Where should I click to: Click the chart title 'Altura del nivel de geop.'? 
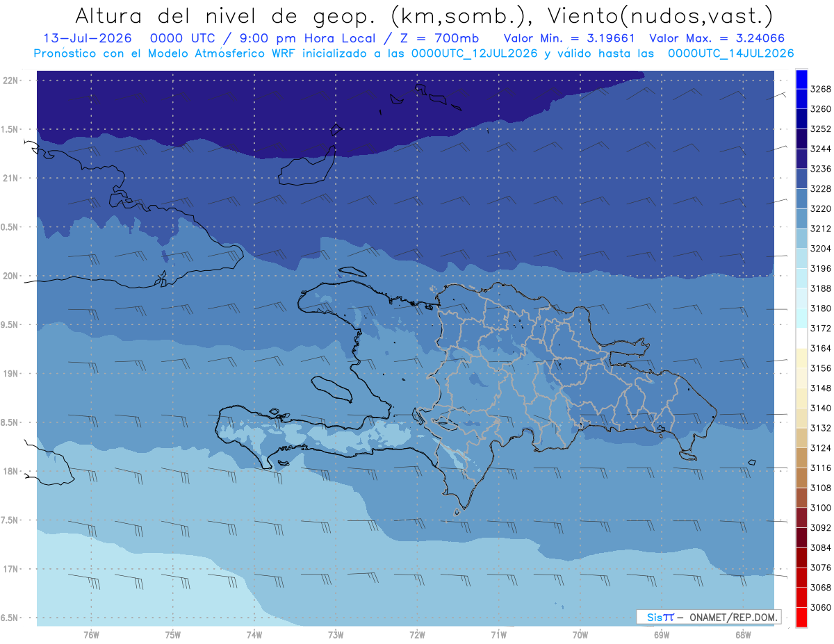[227, 15]
